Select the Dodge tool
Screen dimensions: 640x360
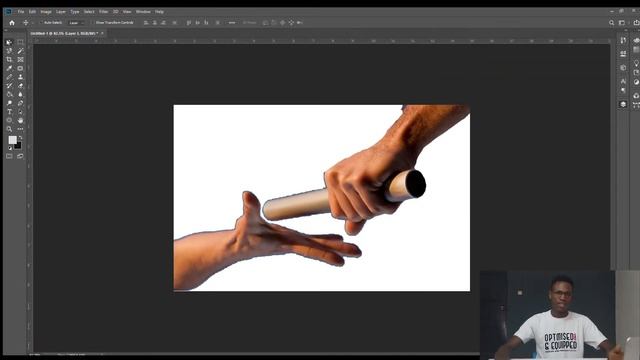point(9,103)
